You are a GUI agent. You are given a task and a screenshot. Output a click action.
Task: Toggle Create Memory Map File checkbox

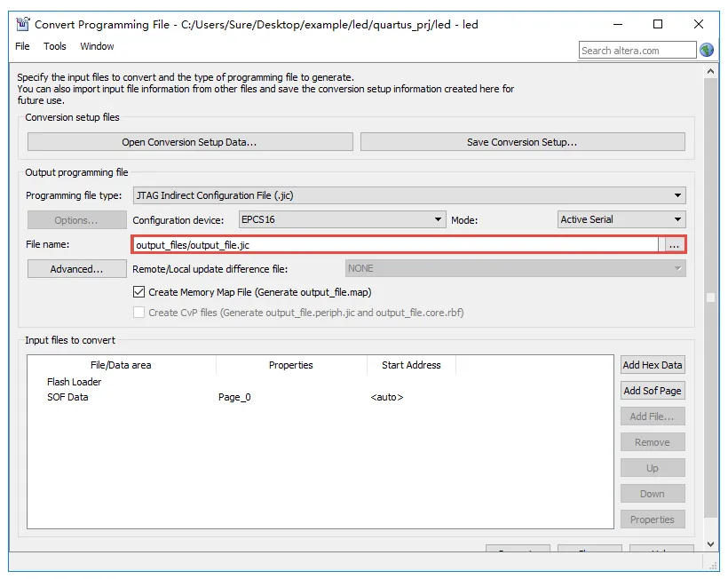point(138,292)
